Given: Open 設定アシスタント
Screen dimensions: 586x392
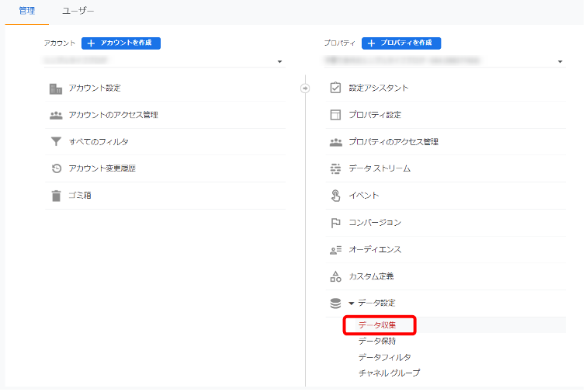Looking at the screenshot, I should [379, 88].
